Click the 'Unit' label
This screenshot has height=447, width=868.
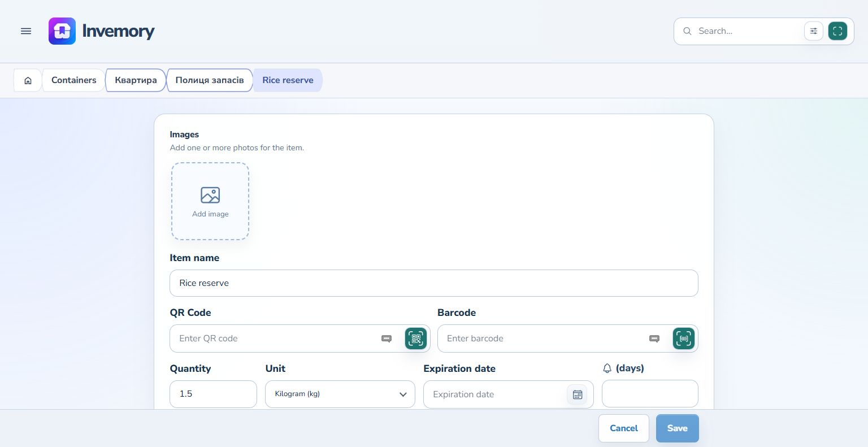(x=275, y=368)
